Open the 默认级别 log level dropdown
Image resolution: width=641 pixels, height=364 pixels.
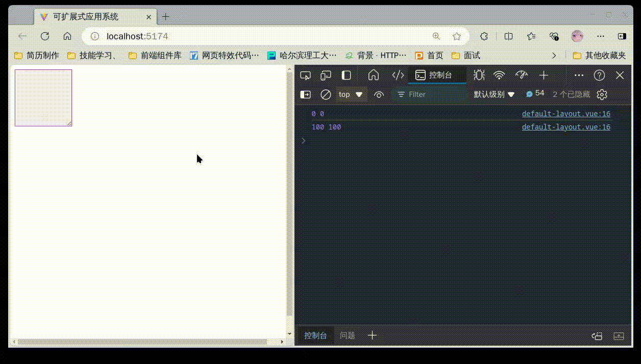[495, 94]
